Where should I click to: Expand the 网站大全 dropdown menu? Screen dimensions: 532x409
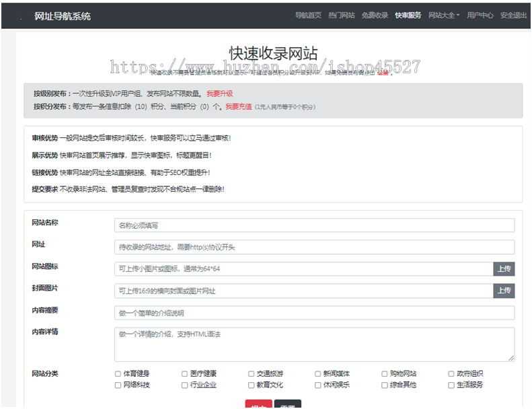click(444, 15)
